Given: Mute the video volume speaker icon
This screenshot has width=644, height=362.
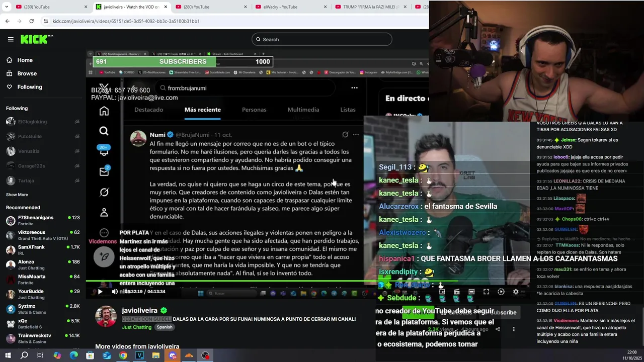Looking at the screenshot, I should tap(115, 291).
